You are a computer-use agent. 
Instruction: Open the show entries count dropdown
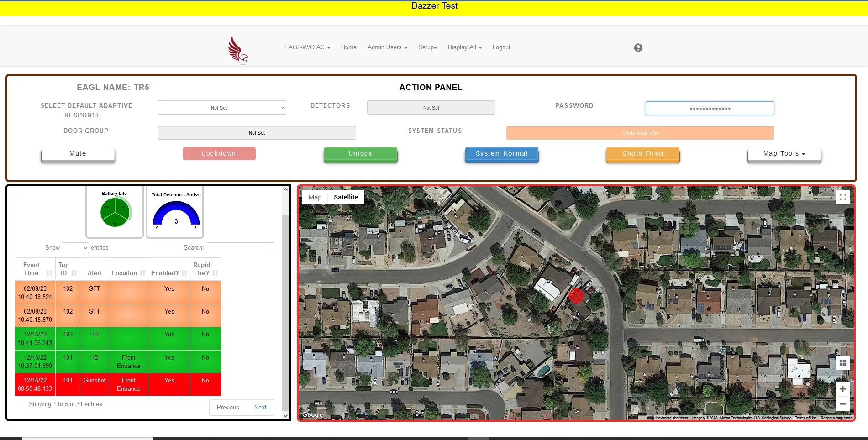pyautogui.click(x=75, y=248)
